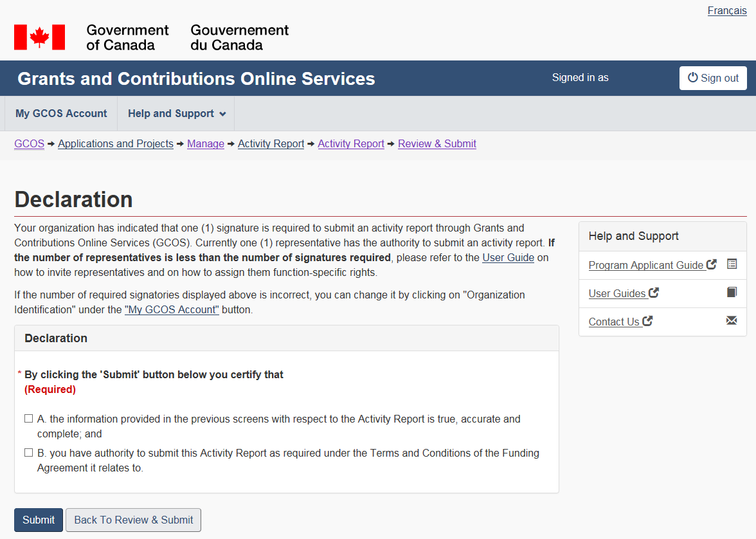The width and height of the screenshot is (756, 539).
Task: Go to Applications and Projects breadcrumb
Action: pos(116,144)
